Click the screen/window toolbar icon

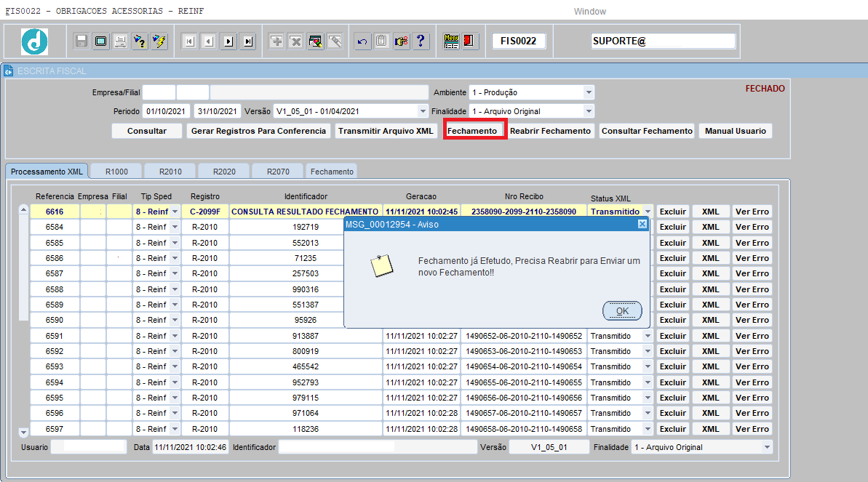tap(100, 41)
